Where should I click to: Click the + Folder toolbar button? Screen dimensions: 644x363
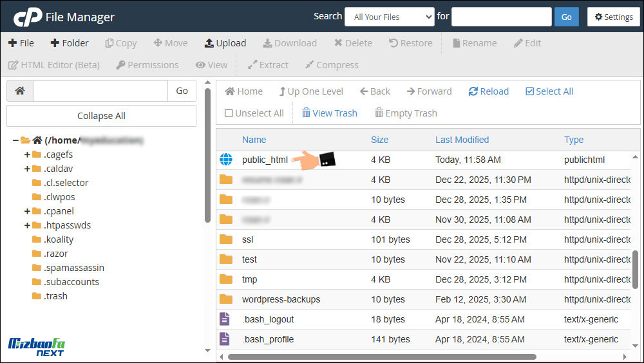tap(68, 43)
